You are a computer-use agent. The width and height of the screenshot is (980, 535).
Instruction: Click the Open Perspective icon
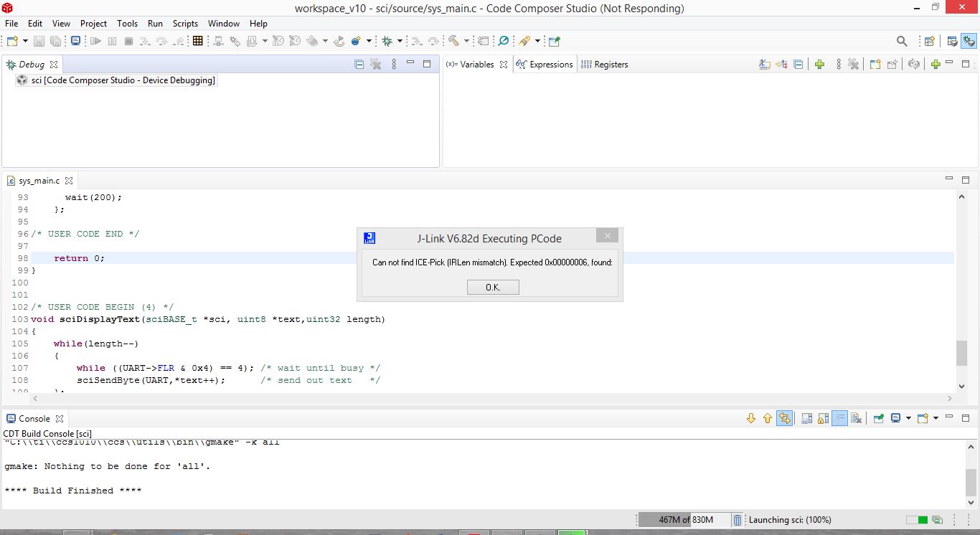pyautogui.click(x=929, y=41)
